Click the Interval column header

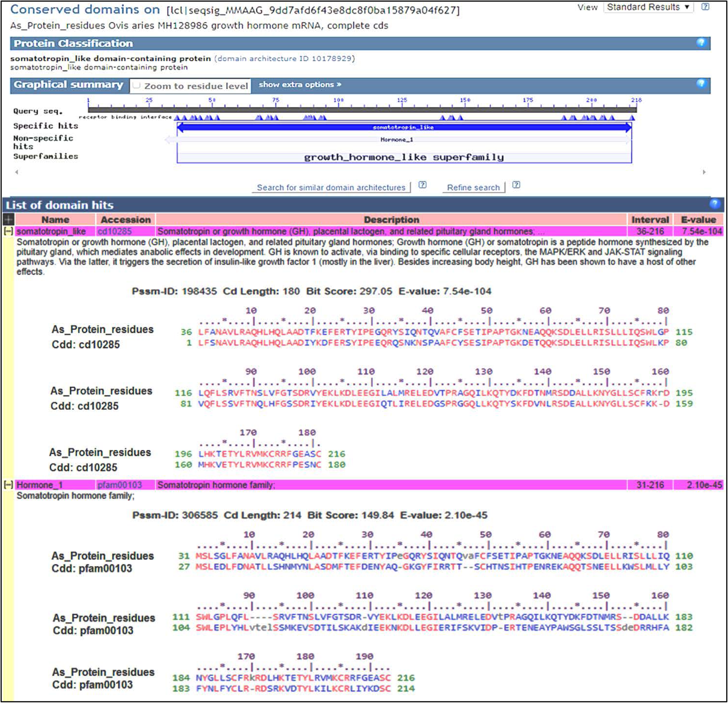coord(650,220)
